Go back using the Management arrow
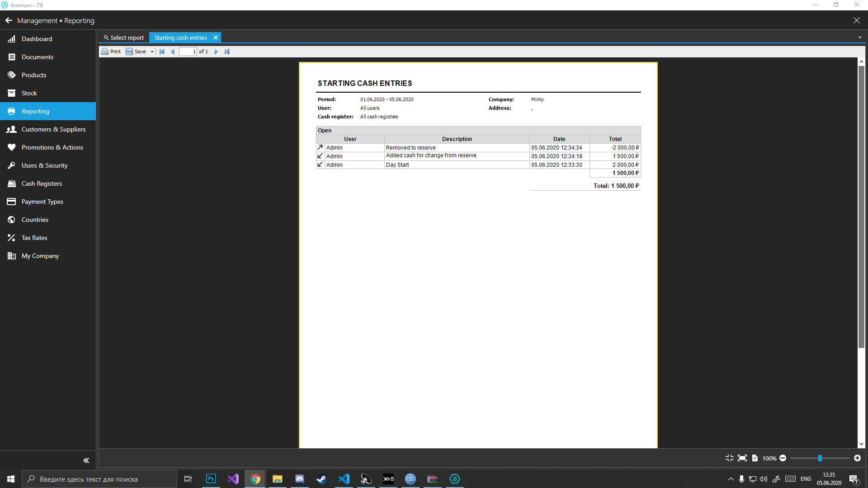Screen dimensions: 868x488 coord(9,21)
